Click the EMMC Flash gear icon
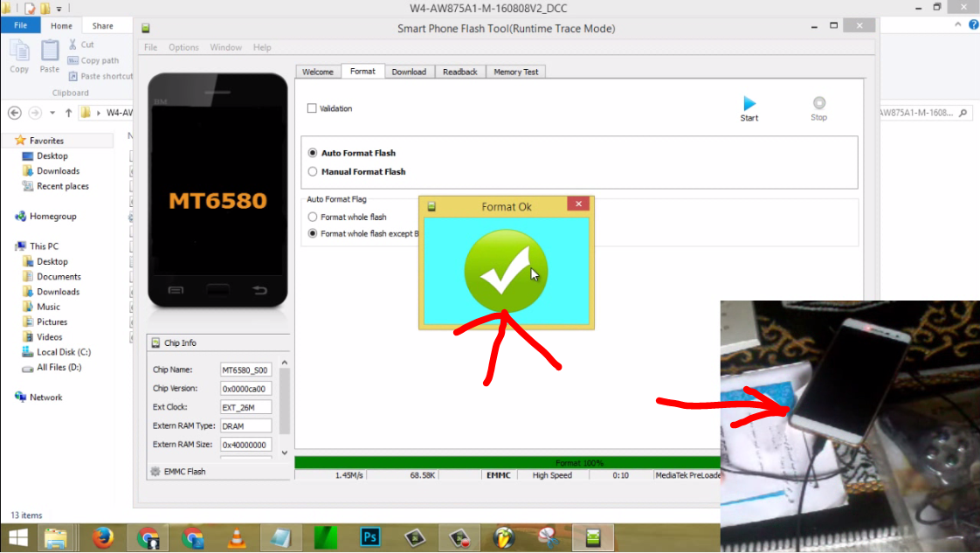This screenshot has width=980, height=553. tap(155, 471)
